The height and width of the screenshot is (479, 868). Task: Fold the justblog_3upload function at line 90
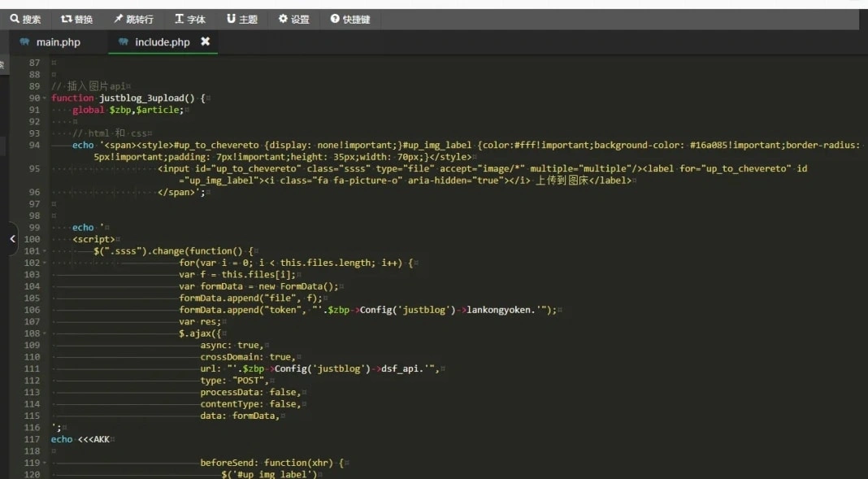coord(44,98)
